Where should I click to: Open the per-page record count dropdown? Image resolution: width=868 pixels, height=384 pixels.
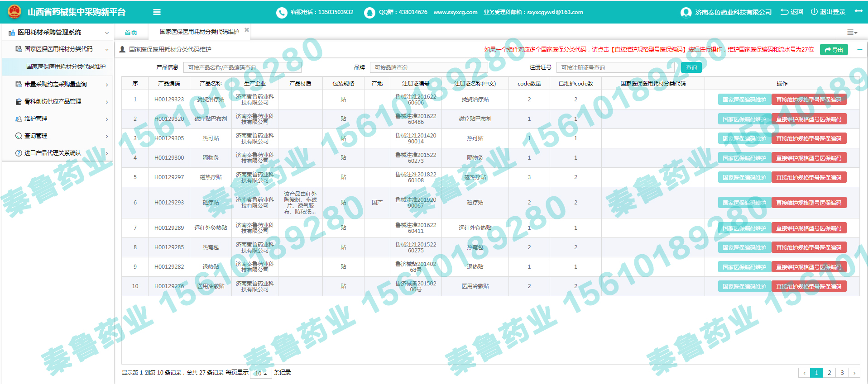point(260,373)
